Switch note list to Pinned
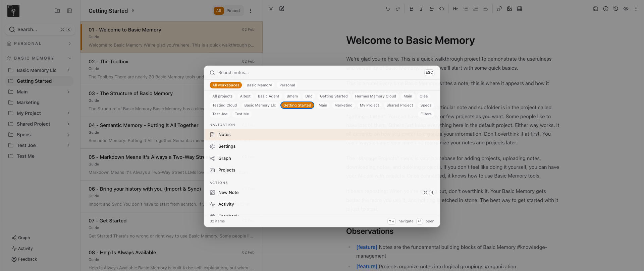This screenshot has height=271, width=644. [233, 11]
